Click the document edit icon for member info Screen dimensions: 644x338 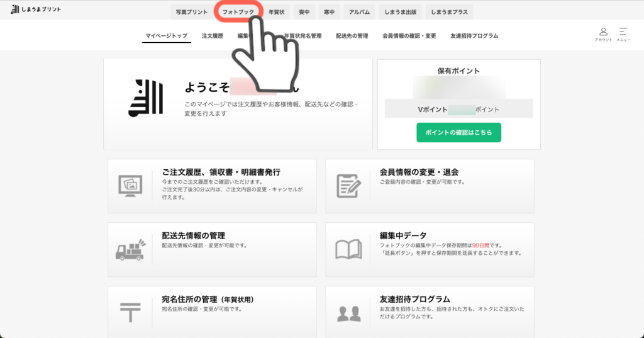[x=348, y=186]
